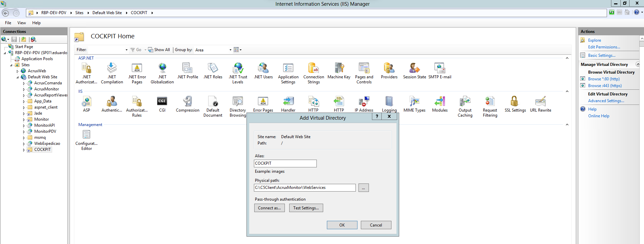This screenshot has height=244, width=644.
Task: Collapse the ASP.NET feature group
Action: [x=567, y=58]
